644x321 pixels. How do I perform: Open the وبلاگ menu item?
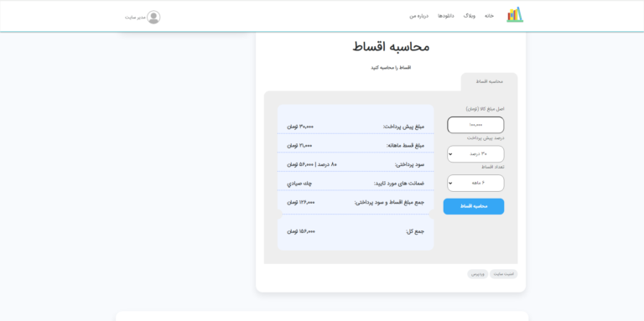tap(470, 16)
